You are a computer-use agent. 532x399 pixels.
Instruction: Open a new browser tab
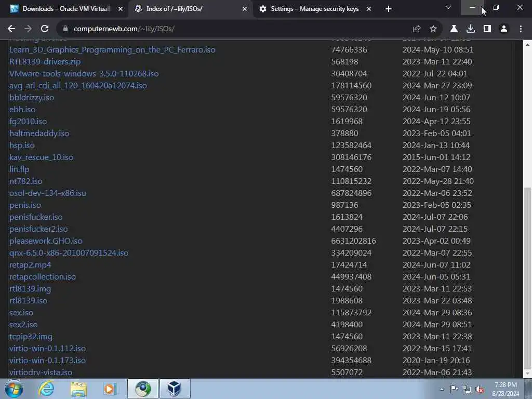(389, 9)
